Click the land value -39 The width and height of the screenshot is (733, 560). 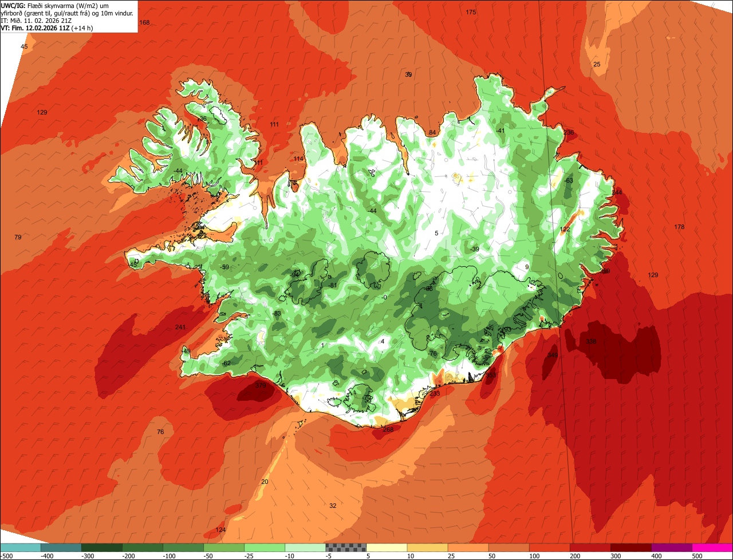tap(474, 249)
